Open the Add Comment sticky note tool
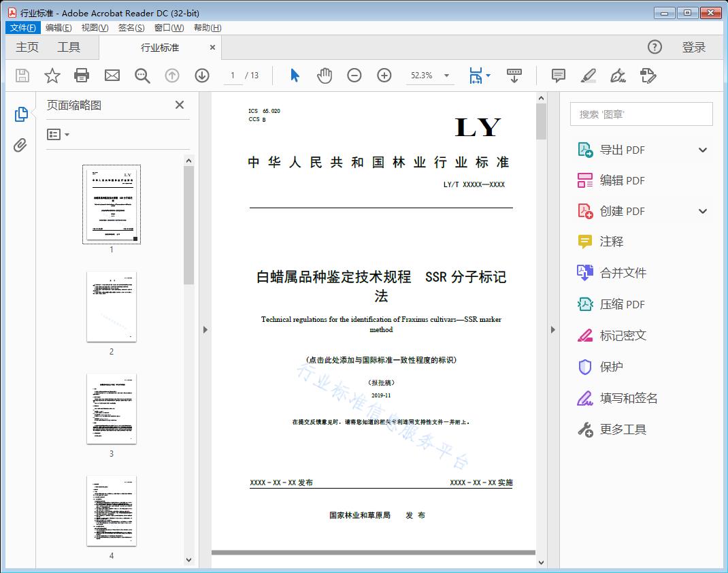This screenshot has width=728, height=573. 558,76
